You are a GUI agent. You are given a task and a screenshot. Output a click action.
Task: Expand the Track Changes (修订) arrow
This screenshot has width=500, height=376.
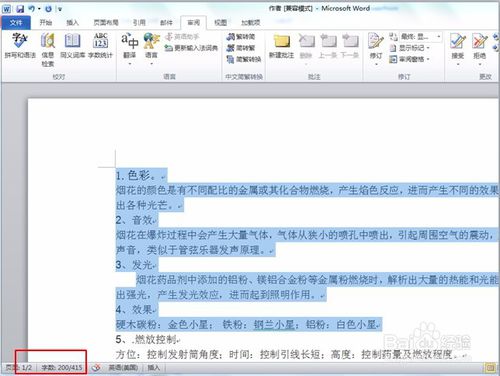click(376, 64)
